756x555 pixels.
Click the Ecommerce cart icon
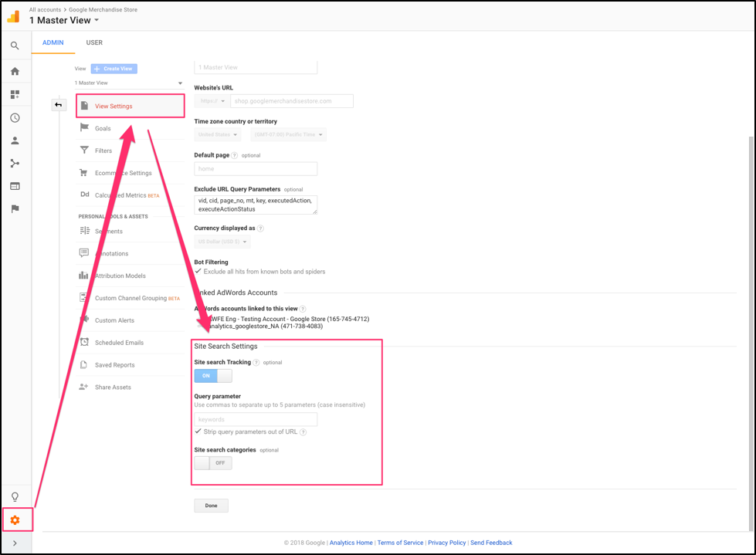pos(84,172)
